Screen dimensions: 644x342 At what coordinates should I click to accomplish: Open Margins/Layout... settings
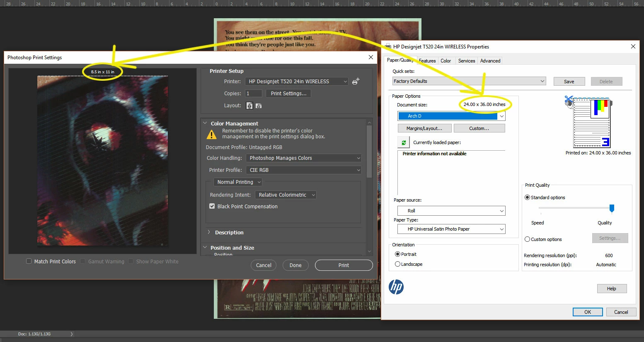tap(424, 128)
